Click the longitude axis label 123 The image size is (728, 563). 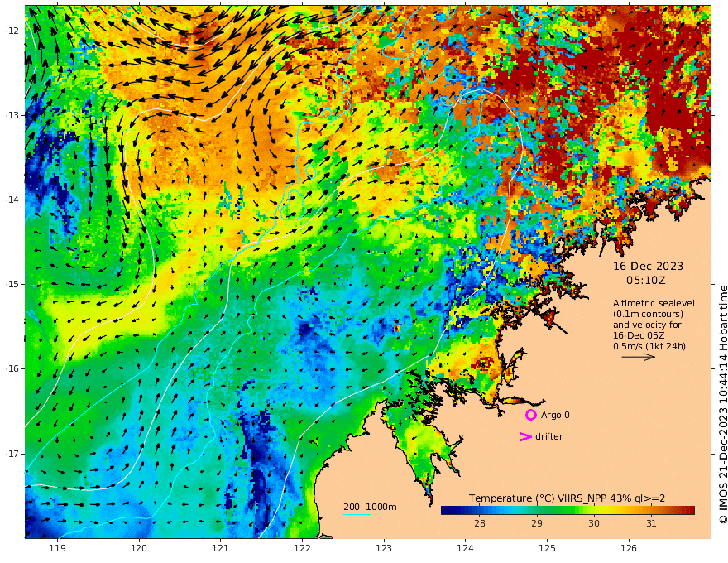(384, 549)
